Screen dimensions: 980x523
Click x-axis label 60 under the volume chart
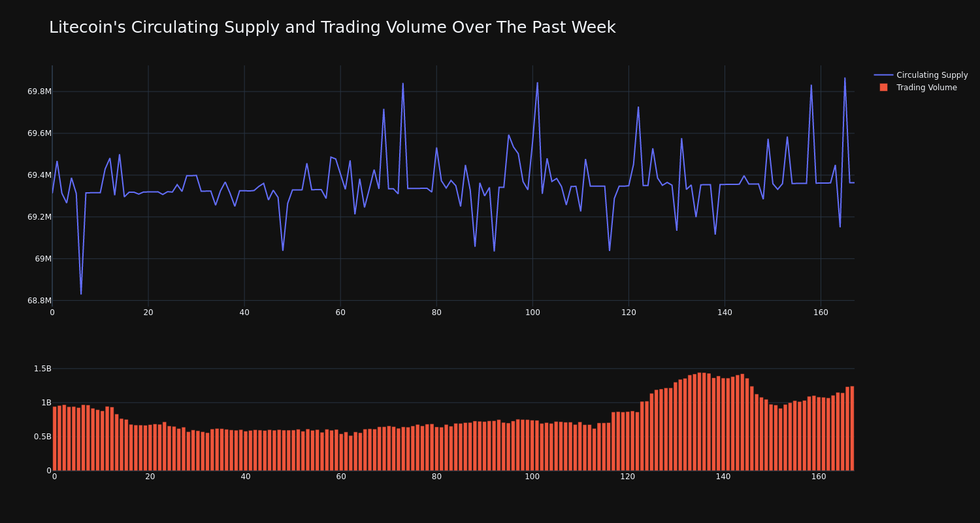tap(341, 477)
